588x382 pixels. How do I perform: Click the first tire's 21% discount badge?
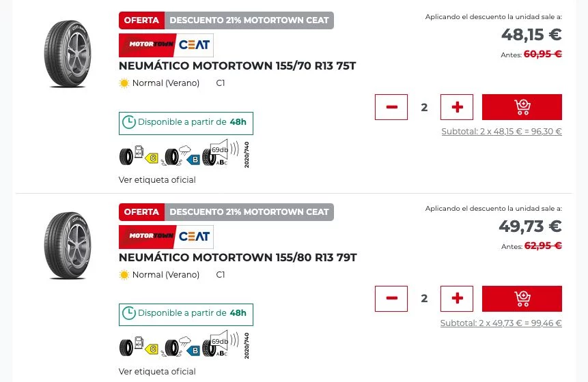pyautogui.click(x=249, y=20)
